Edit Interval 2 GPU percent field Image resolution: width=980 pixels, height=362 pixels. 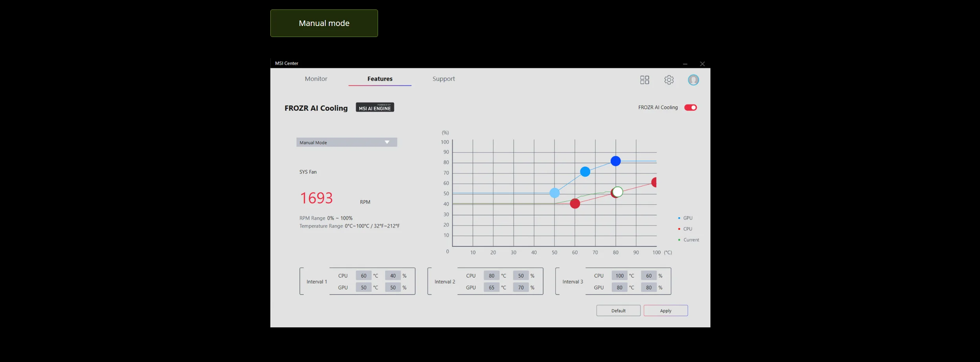521,288
